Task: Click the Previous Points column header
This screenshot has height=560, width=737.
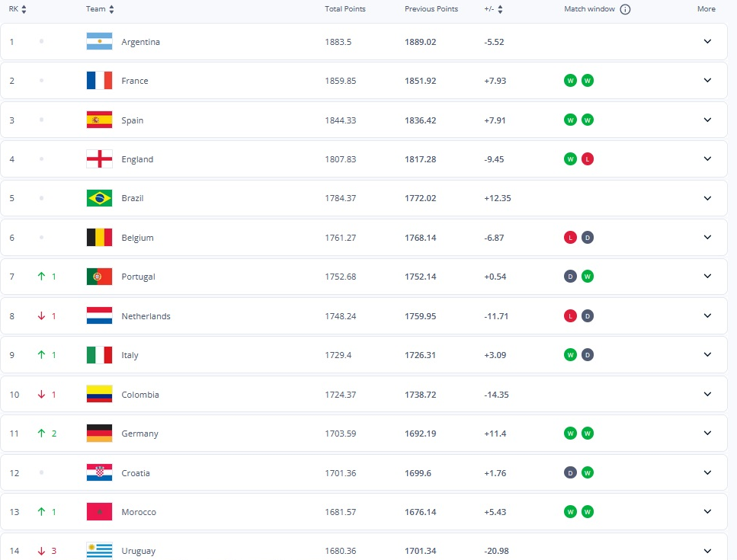Action: (x=431, y=9)
